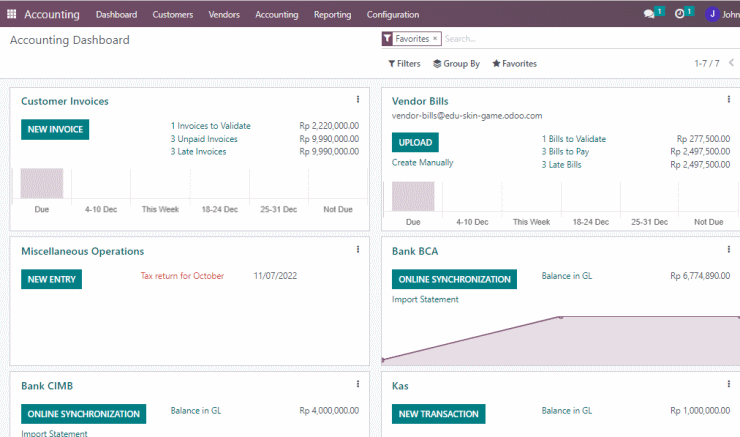This screenshot has height=437, width=740.
Task: Click the Vendor Bills card title
Action: [420, 101]
